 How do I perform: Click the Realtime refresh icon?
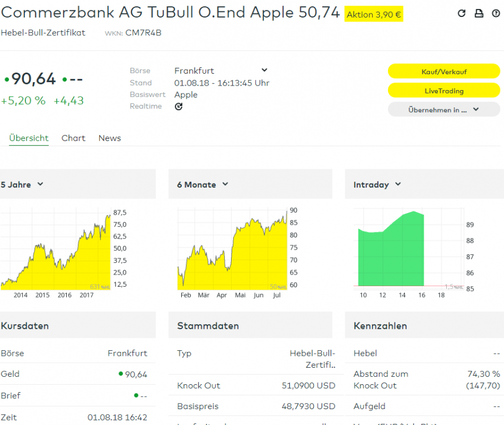pyautogui.click(x=179, y=107)
